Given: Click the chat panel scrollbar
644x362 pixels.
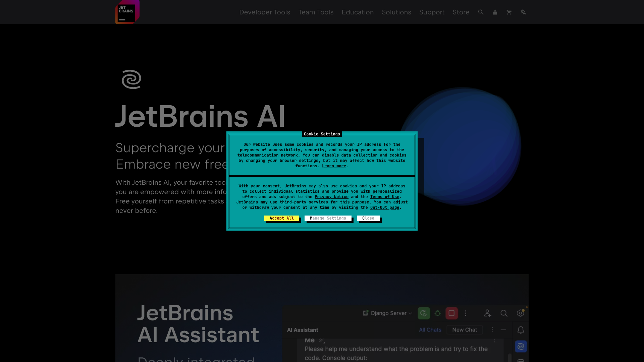Looking at the screenshot, I should pyautogui.click(x=509, y=357).
